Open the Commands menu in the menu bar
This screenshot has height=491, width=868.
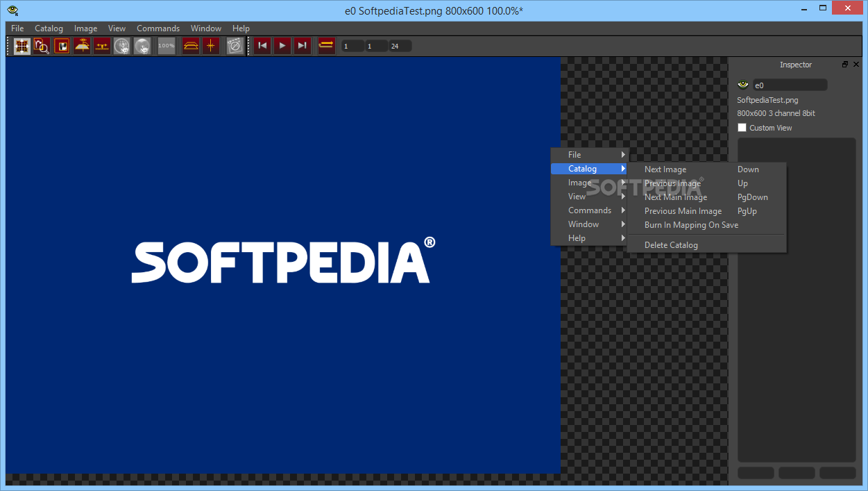click(158, 28)
